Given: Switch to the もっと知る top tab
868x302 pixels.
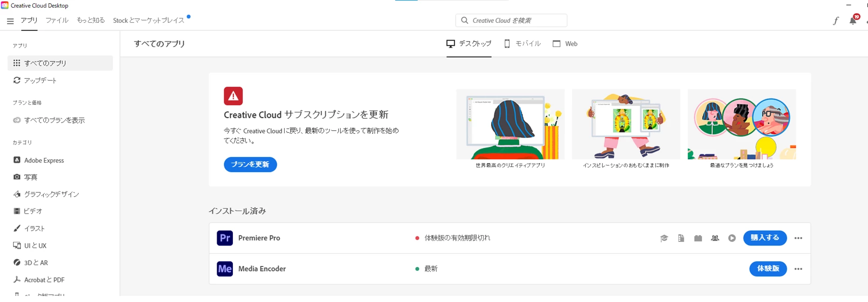Looking at the screenshot, I should click(91, 21).
